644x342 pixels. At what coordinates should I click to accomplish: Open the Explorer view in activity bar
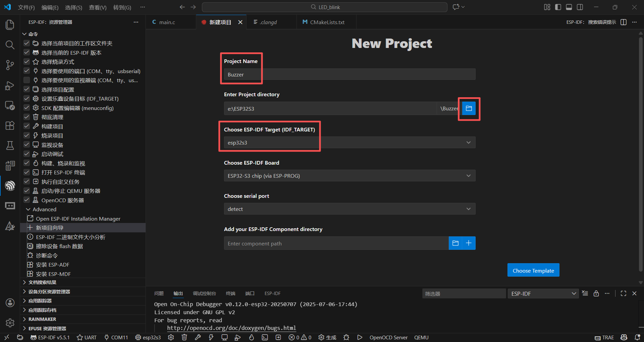(10, 24)
